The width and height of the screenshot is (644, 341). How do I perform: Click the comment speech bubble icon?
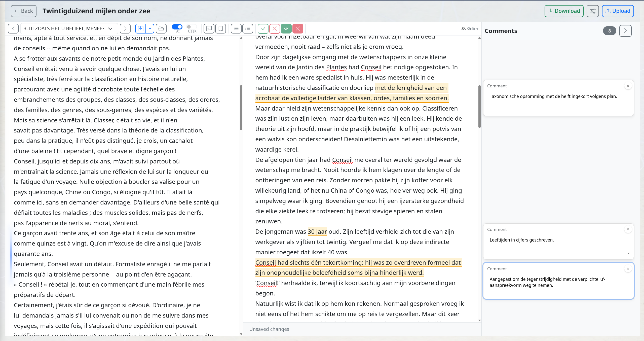pos(209,29)
